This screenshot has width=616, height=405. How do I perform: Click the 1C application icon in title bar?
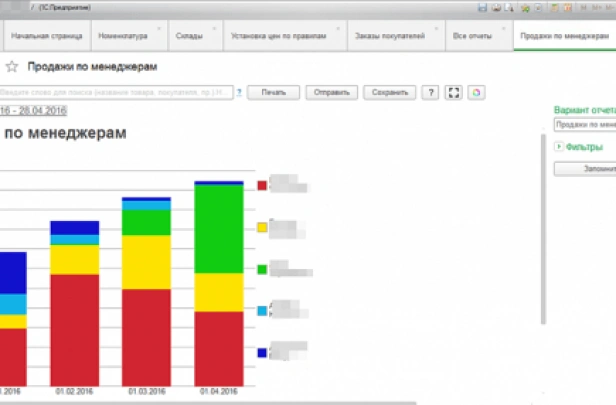coord(12,7)
